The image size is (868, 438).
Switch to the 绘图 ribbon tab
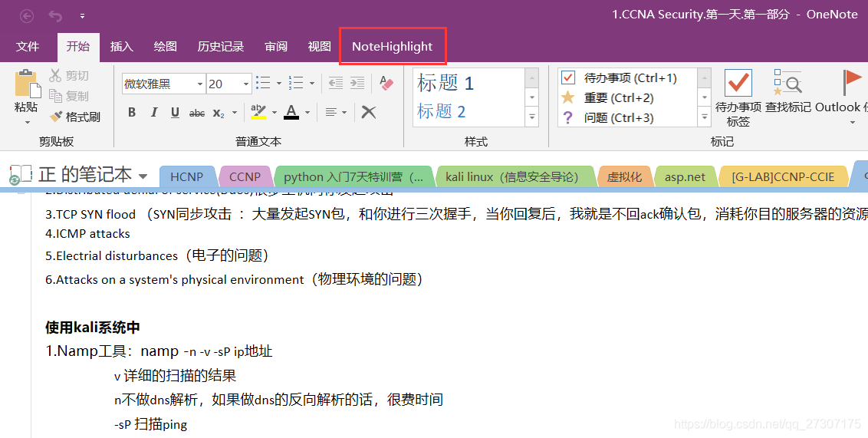click(x=165, y=47)
